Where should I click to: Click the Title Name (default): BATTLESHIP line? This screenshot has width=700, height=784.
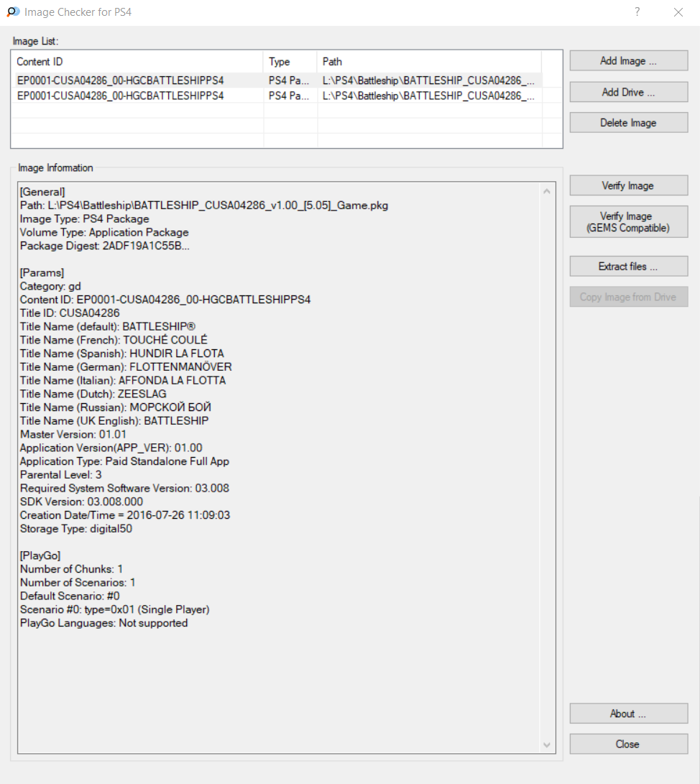point(108,326)
